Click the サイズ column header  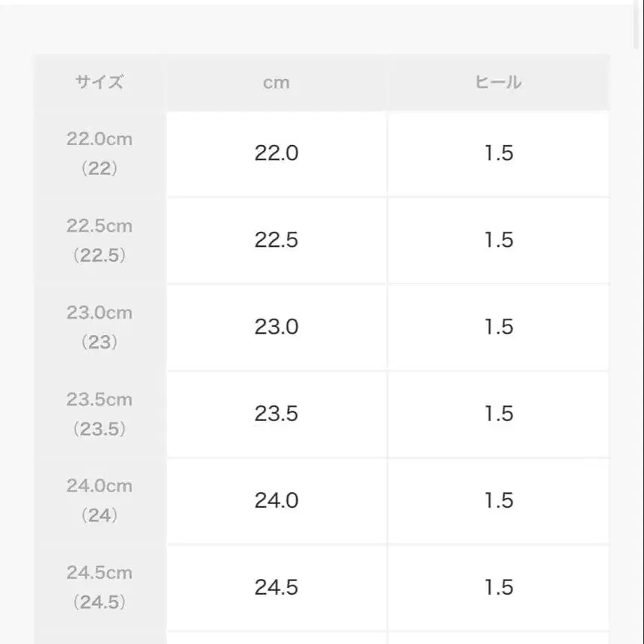(99, 82)
